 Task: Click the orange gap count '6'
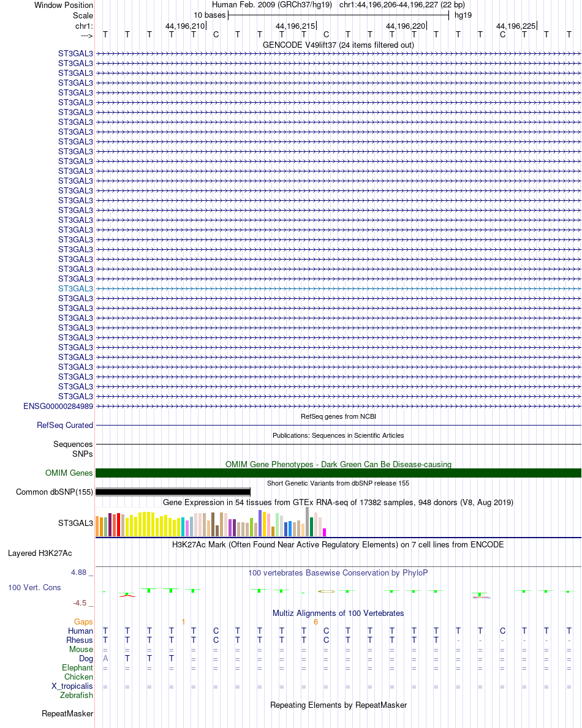point(316,622)
